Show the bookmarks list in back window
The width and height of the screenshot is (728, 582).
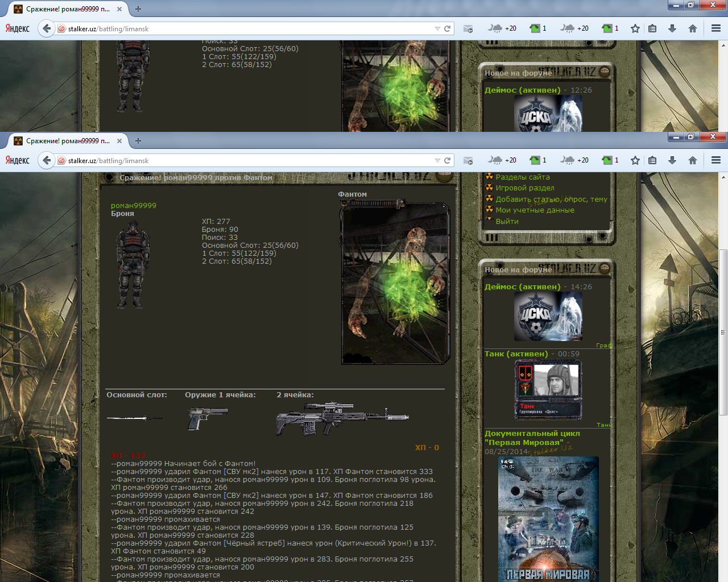(x=652, y=28)
